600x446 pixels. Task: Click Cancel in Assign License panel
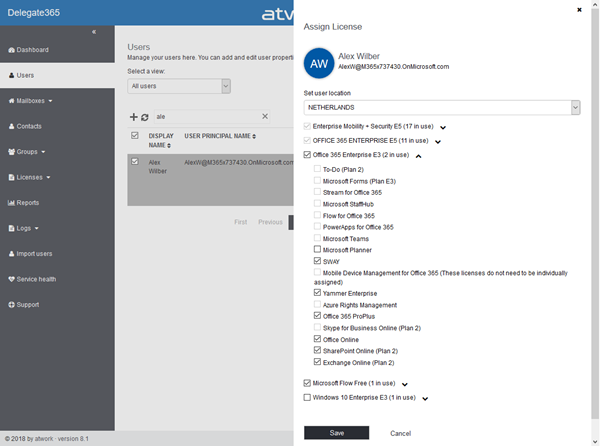[x=401, y=433]
